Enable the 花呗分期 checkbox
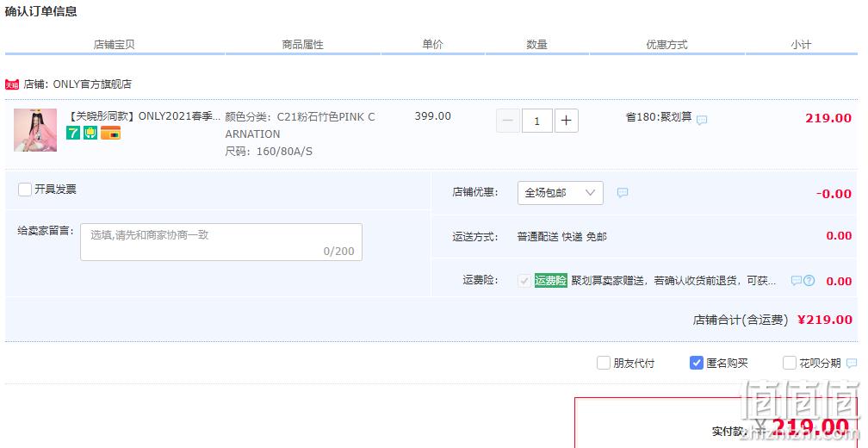Viewport: 868px width, 448px height. (x=790, y=364)
